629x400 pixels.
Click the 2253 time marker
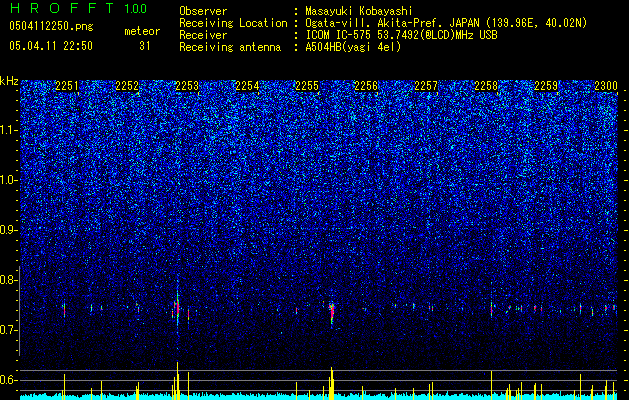(x=187, y=86)
